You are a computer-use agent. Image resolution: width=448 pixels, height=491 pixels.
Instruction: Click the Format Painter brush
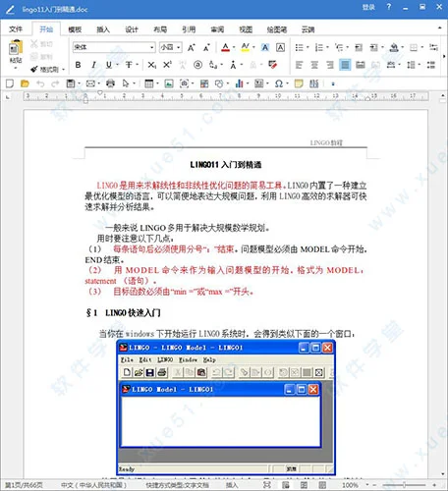[34, 70]
